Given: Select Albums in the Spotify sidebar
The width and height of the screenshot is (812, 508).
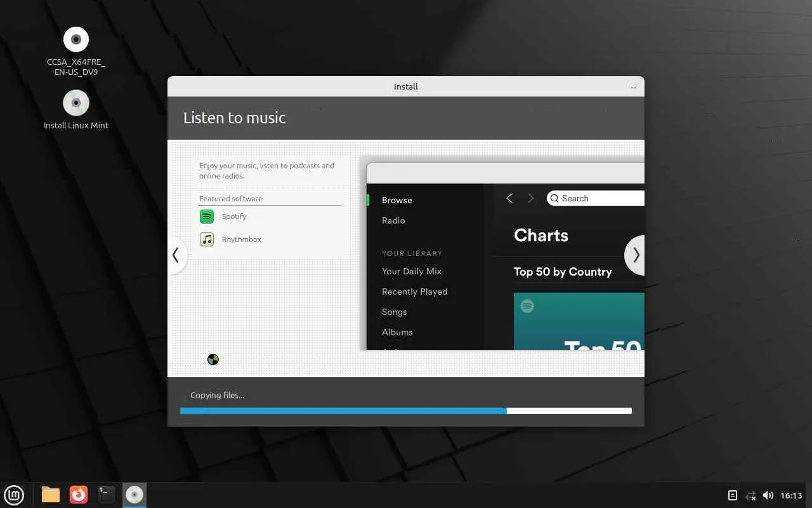Looking at the screenshot, I should coord(397,332).
